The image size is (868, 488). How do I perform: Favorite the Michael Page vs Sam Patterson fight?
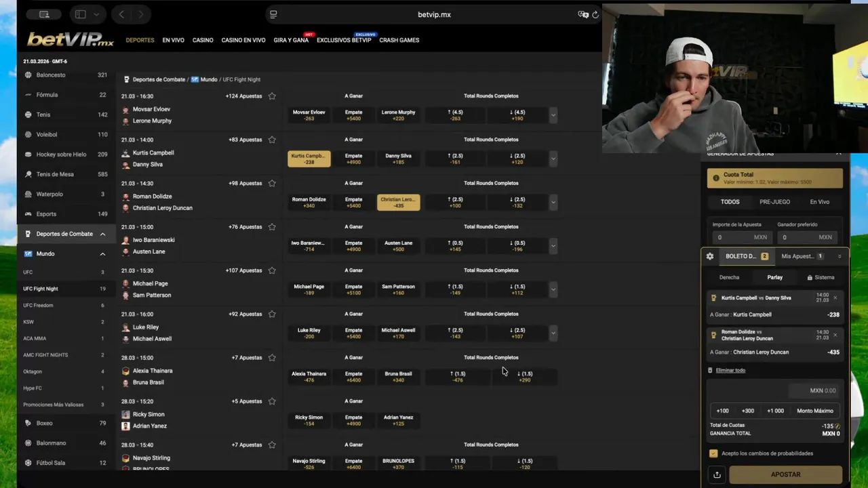272,270
